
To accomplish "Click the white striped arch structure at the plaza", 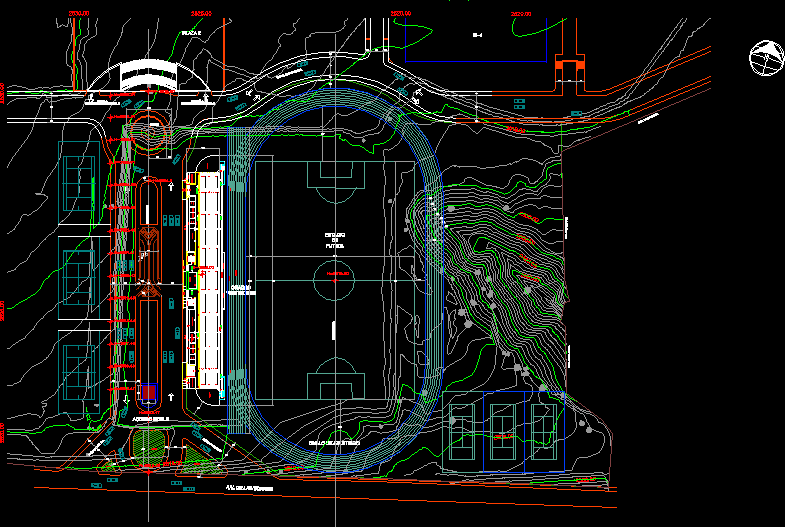I will click(x=148, y=75).
